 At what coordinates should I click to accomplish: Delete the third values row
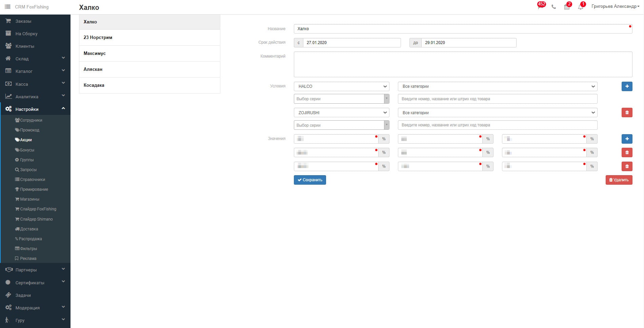pyautogui.click(x=627, y=166)
